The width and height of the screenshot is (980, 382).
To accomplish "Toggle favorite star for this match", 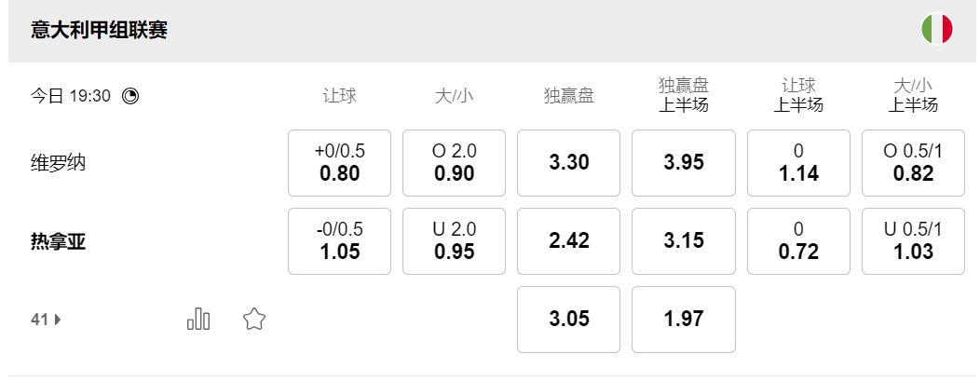I will click(254, 320).
